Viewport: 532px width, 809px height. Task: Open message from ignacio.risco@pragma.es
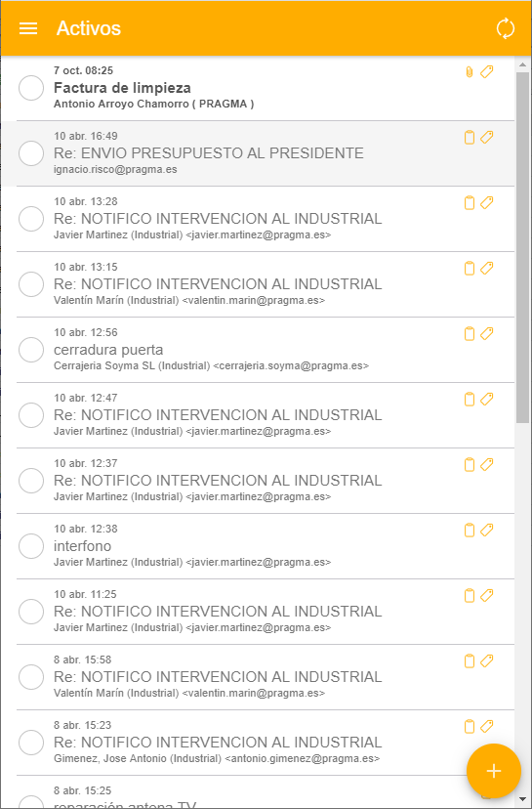click(258, 153)
